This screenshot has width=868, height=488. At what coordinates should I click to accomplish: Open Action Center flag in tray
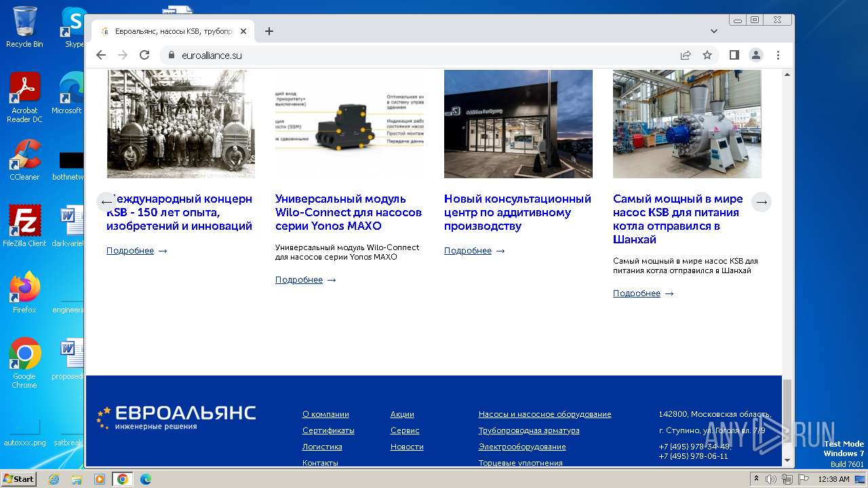802,479
